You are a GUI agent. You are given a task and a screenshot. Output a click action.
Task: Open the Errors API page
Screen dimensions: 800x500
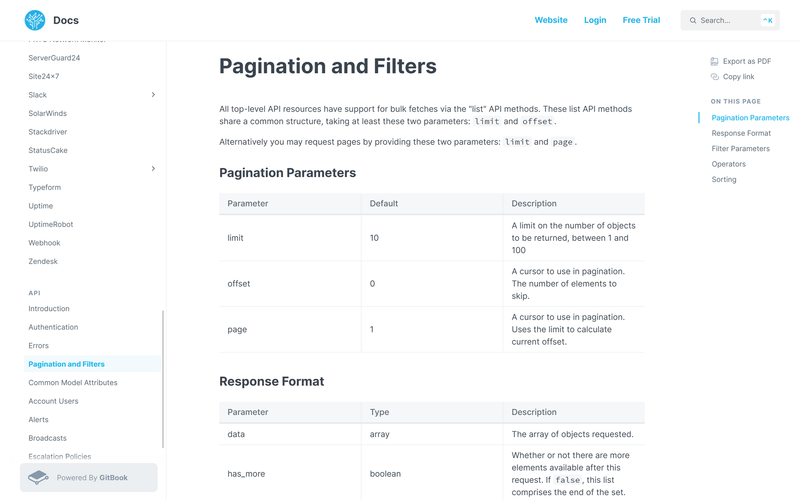39,346
